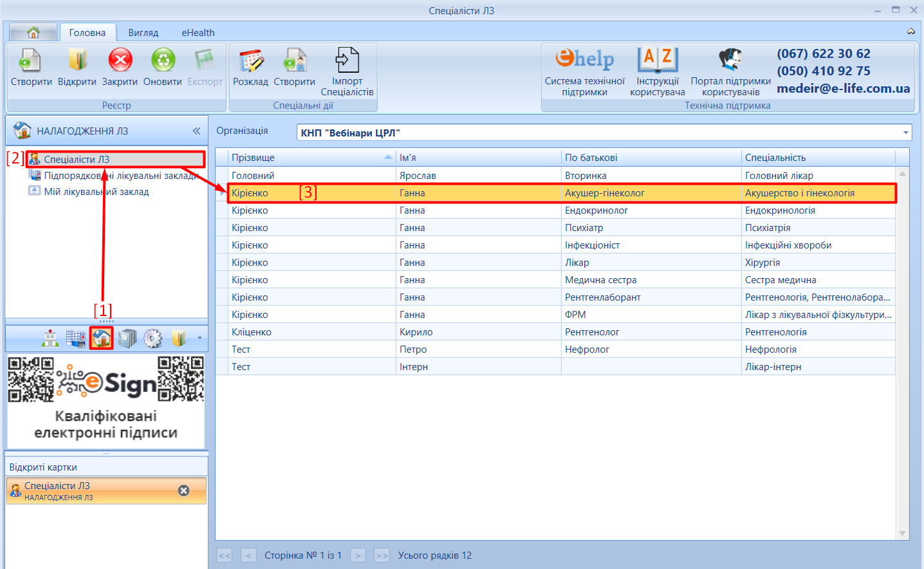Click the gear settings icon in navigation bar
The image size is (924, 569).
click(x=153, y=338)
